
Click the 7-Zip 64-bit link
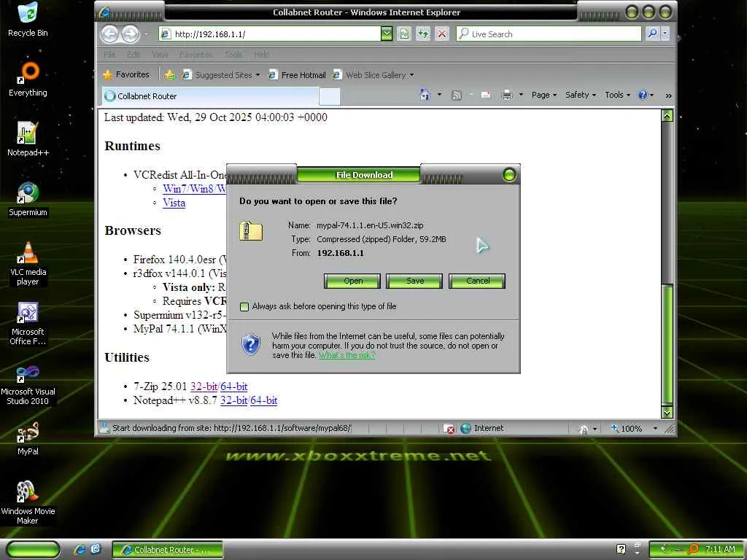tap(234, 386)
